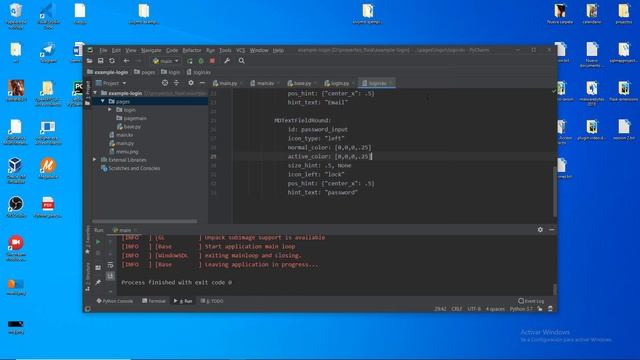The image size is (640, 360).
Task: Click the bottom-left tool windows quick-access icon
Action: coord(88,309)
